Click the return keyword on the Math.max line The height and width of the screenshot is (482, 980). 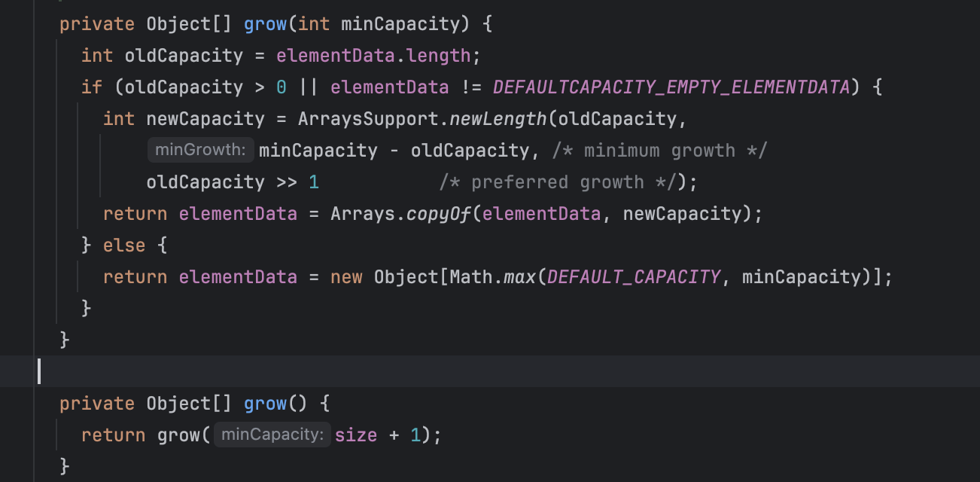(135, 277)
